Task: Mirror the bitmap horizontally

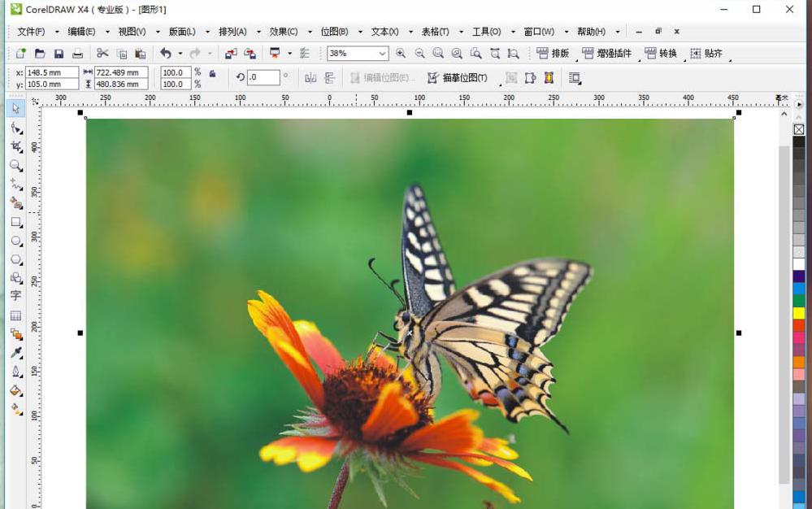Action: coord(310,78)
